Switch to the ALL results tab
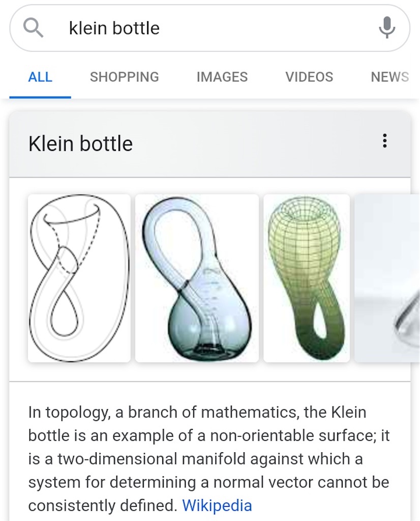 (x=40, y=77)
